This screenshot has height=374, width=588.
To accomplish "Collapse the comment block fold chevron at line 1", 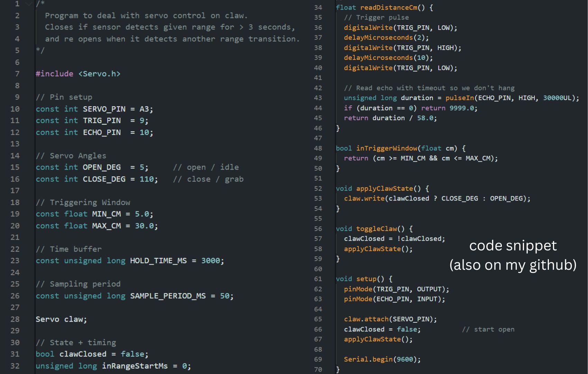I will 29,4.
